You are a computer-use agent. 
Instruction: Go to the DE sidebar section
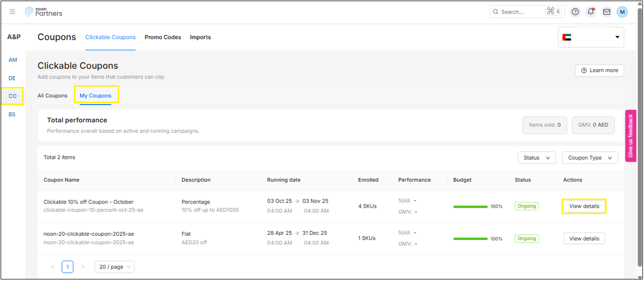coord(12,78)
